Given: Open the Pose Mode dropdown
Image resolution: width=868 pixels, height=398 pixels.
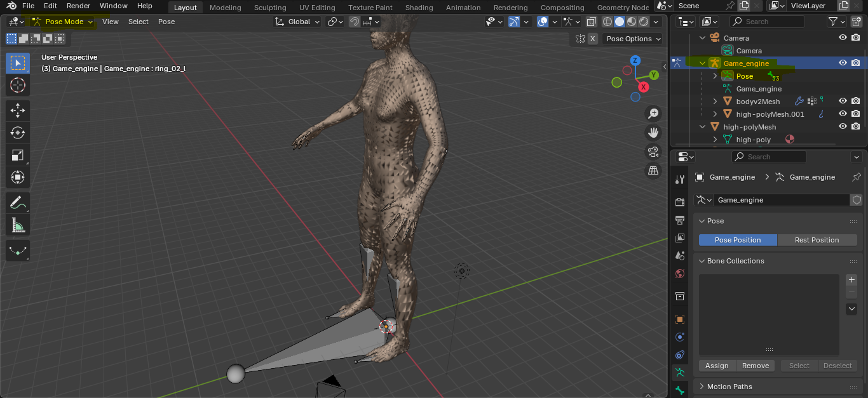Looking at the screenshot, I should pyautogui.click(x=63, y=22).
